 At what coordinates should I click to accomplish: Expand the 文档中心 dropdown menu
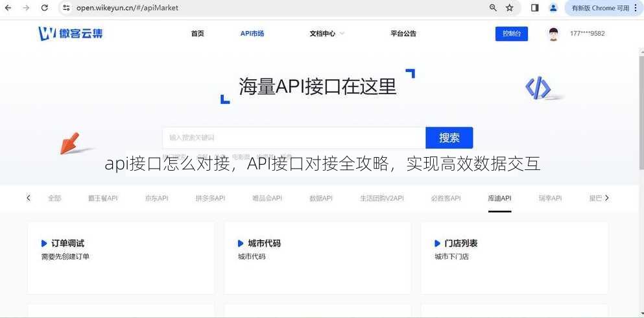coord(327,34)
